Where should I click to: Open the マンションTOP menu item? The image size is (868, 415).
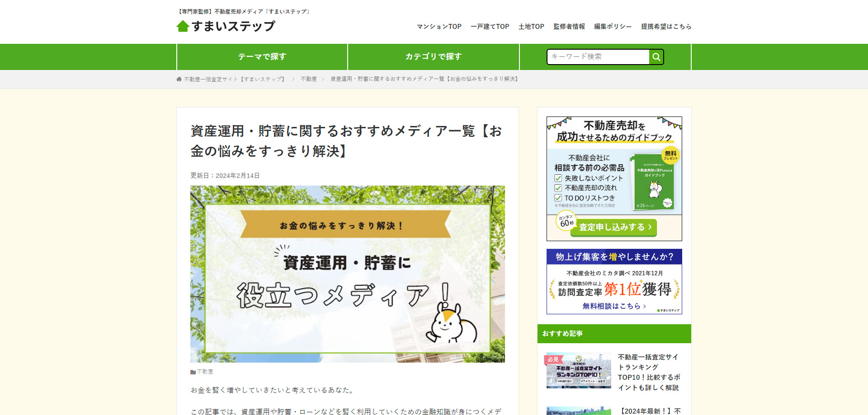click(439, 27)
